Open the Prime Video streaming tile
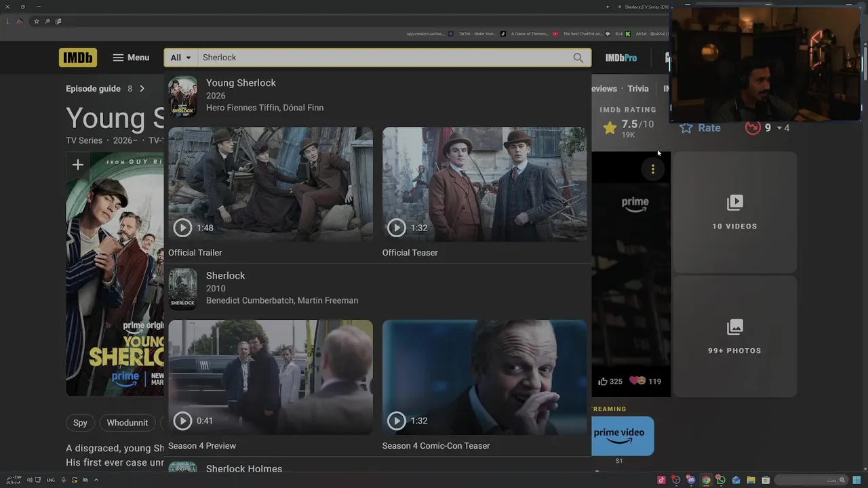The width and height of the screenshot is (868, 488). point(623,436)
